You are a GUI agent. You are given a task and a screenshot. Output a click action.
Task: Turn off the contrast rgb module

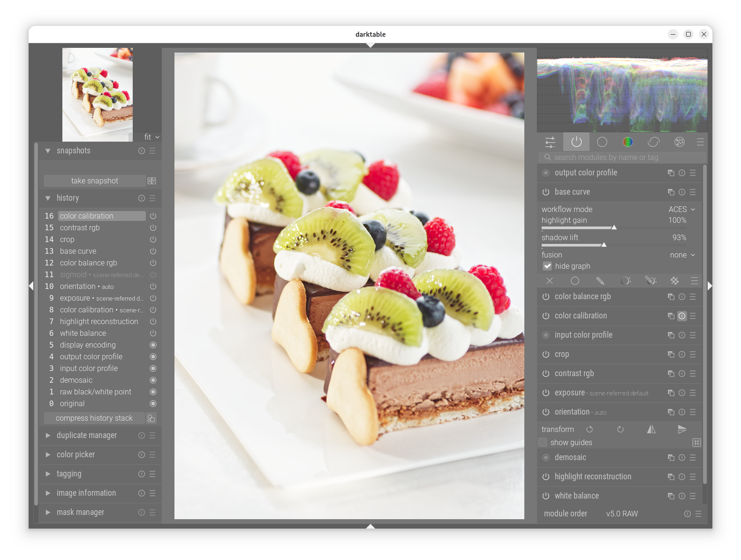click(x=546, y=374)
